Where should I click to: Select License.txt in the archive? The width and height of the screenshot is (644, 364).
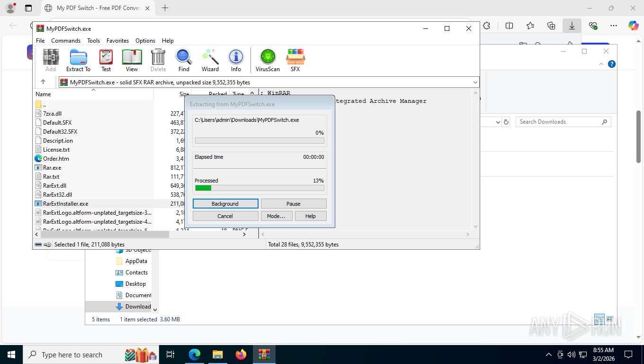click(x=56, y=149)
